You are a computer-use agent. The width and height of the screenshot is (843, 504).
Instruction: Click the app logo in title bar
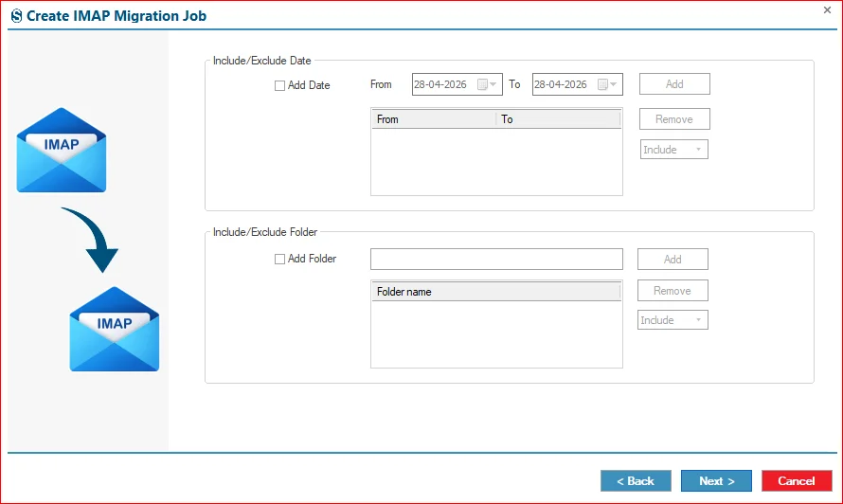pos(17,16)
